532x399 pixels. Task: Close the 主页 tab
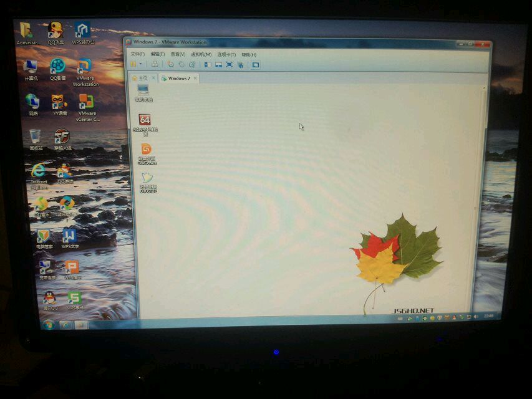click(x=153, y=78)
